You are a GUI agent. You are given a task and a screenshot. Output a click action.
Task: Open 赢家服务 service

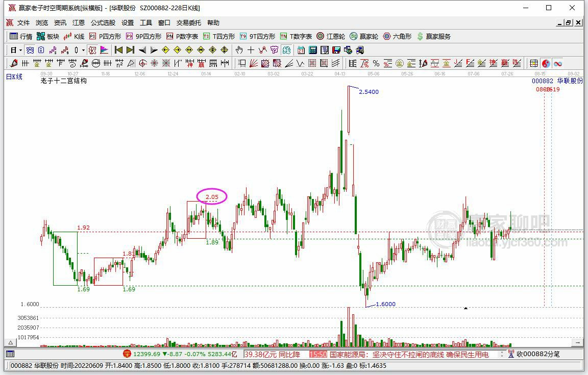coord(433,36)
